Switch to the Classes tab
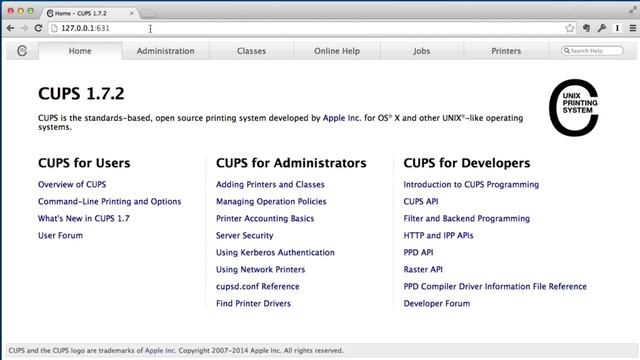The width and height of the screenshot is (640, 360). point(251,51)
